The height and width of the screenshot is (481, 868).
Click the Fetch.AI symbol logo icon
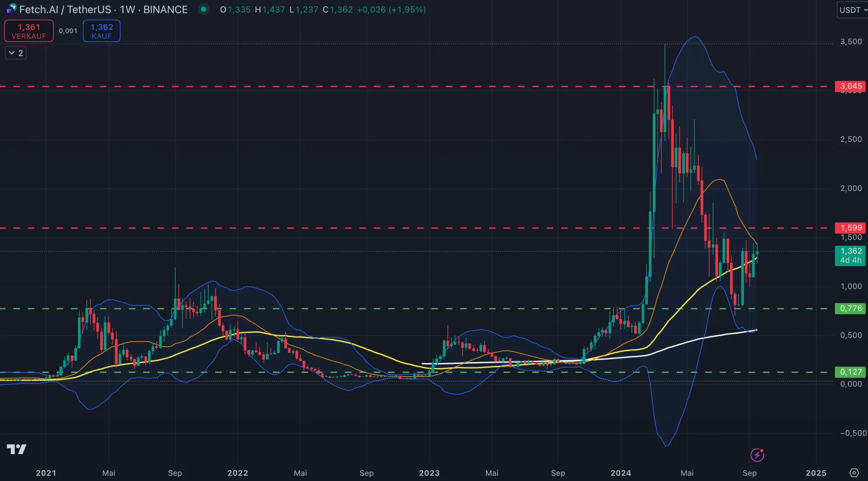[11, 9]
